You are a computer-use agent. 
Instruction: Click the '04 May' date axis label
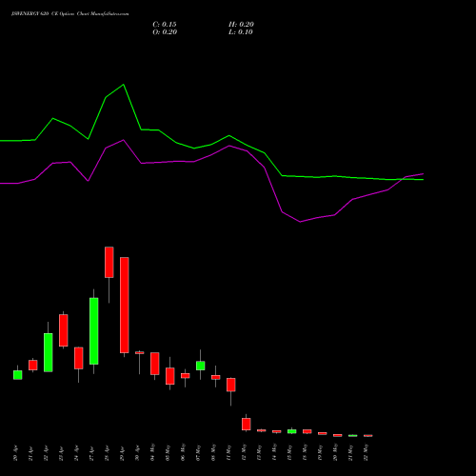pyautogui.click(x=153, y=453)
